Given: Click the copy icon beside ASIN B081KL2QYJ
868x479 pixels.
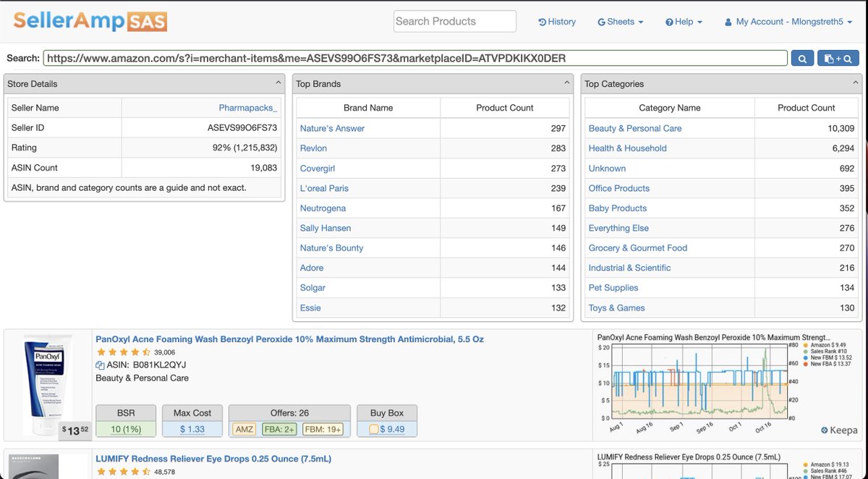Looking at the screenshot, I should click(x=99, y=365).
